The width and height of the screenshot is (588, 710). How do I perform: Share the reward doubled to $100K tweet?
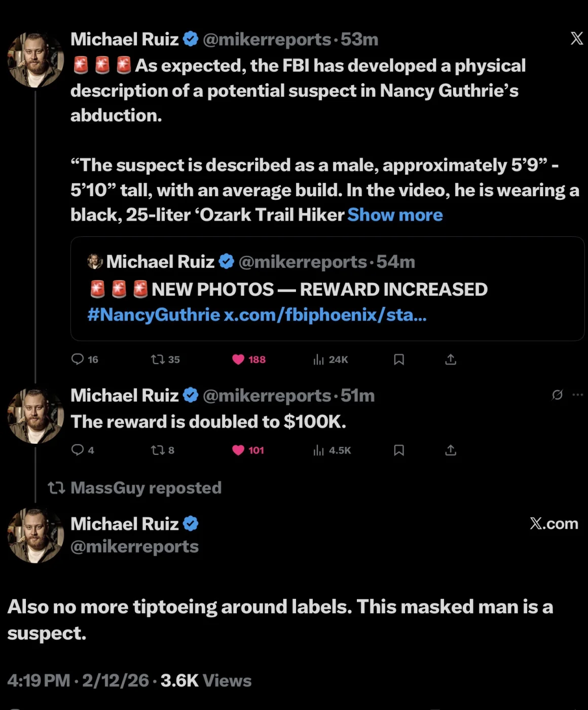click(451, 450)
